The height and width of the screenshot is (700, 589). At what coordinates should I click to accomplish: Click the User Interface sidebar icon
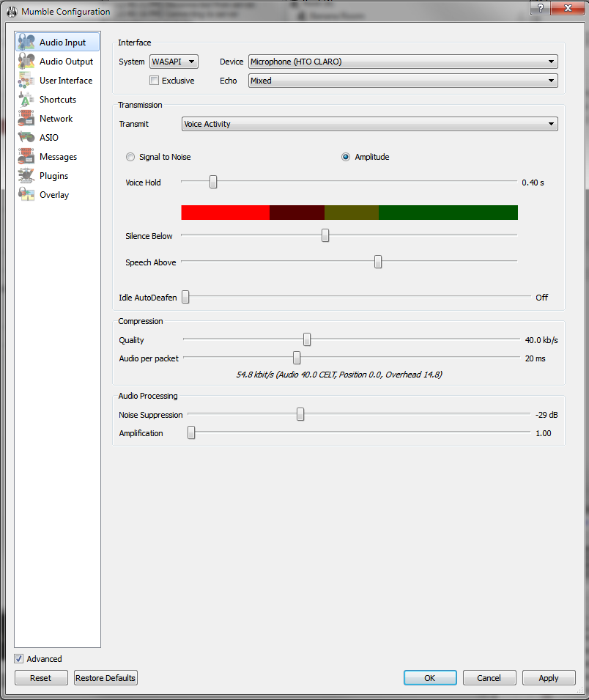coord(26,81)
